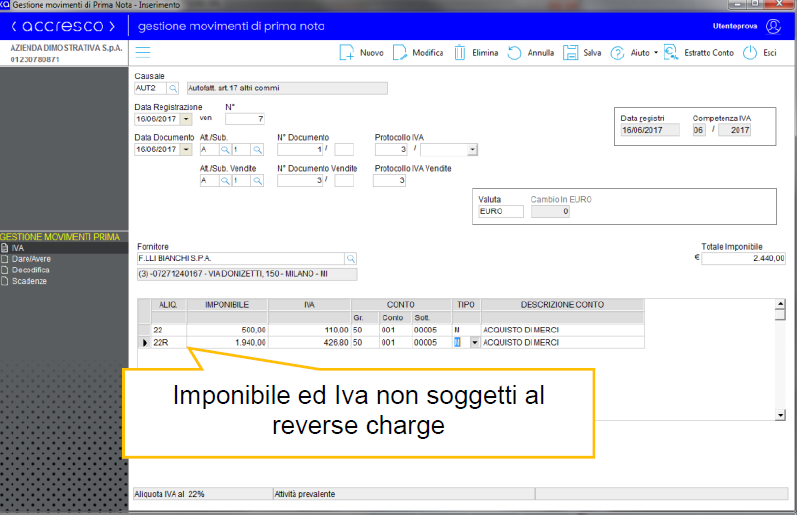The height and width of the screenshot is (518, 797).
Task: Click the Elimina button label
Action: coord(485,53)
